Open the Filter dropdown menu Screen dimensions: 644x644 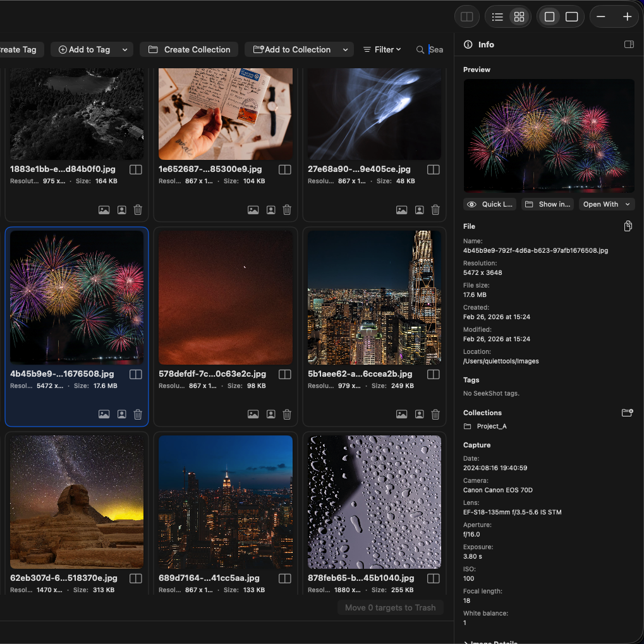click(382, 50)
